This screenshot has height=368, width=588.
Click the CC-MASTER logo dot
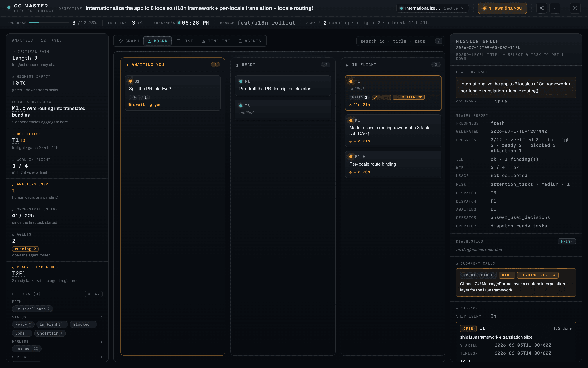(x=9, y=8)
